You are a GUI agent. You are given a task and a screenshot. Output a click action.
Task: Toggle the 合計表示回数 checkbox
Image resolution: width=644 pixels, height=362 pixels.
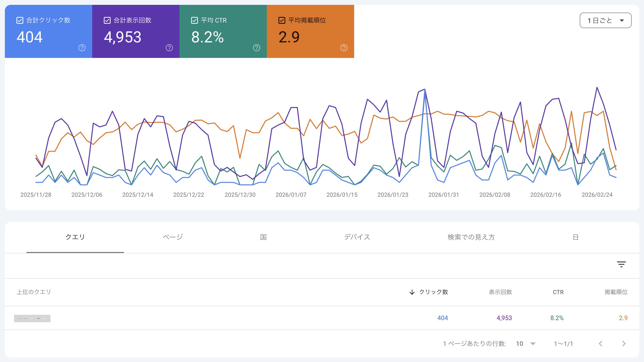click(x=107, y=20)
